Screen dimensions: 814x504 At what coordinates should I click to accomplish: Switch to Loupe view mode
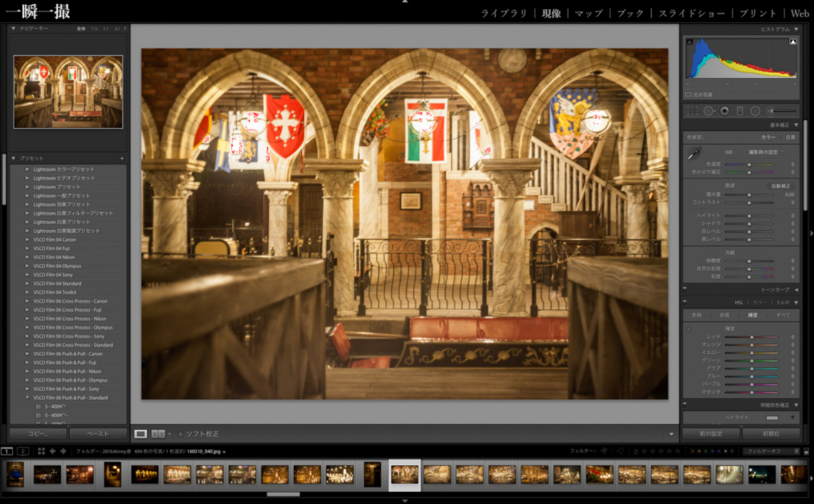[x=141, y=433]
